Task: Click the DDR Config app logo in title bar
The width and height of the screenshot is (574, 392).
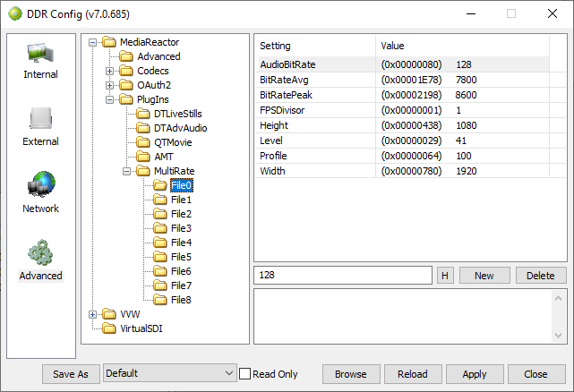Action: click(x=15, y=14)
